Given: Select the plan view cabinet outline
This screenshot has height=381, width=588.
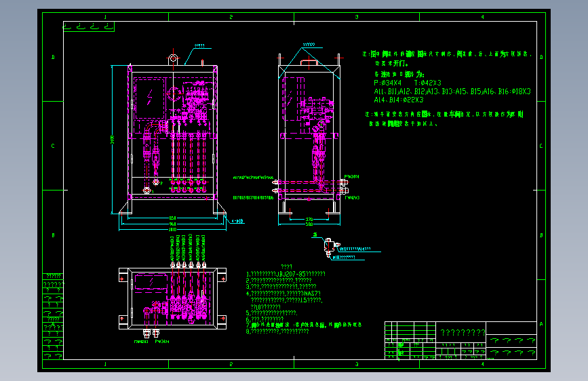Looking at the screenshot, I should [x=172, y=298].
